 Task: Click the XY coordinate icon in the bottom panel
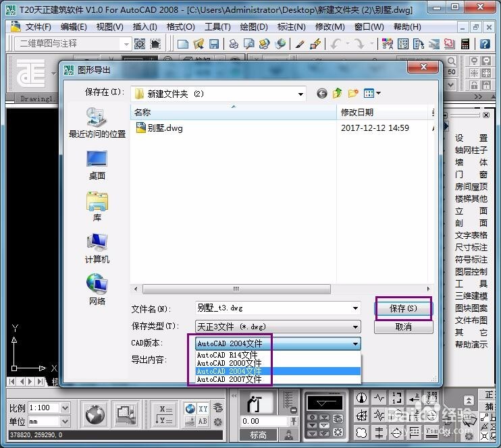click(x=203, y=409)
